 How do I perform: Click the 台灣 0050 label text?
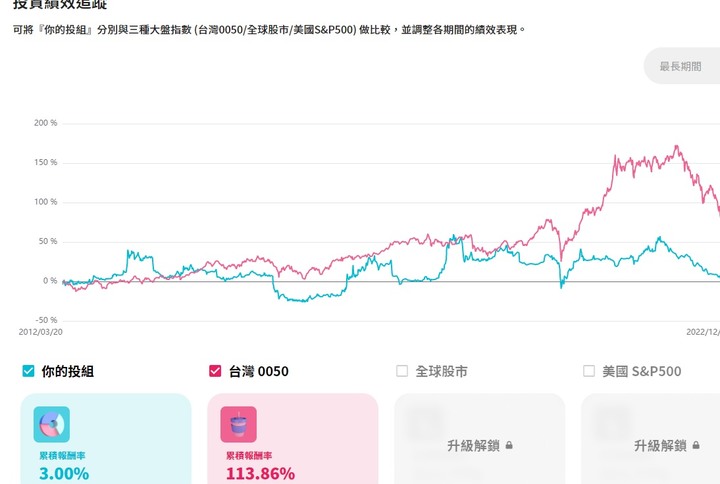point(259,371)
